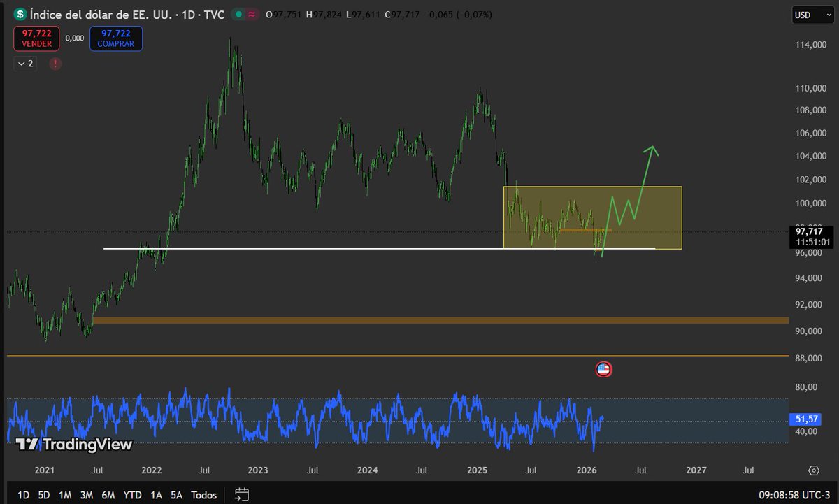Screen dimensions: 839x504
Task: Click the UTC-3 timezone clock
Action: (795, 495)
